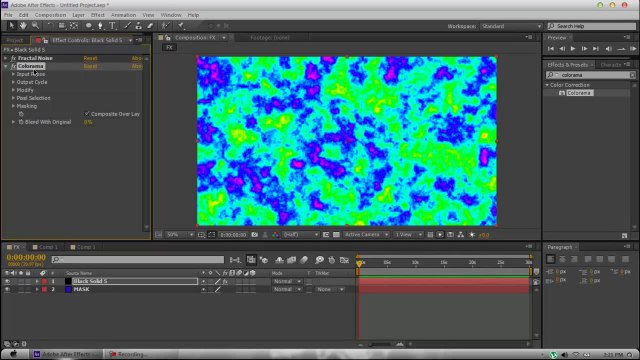Viewport: 640px width, 360px height.
Task: Open MASK layer TrkMat None dropdown
Action: (x=329, y=289)
